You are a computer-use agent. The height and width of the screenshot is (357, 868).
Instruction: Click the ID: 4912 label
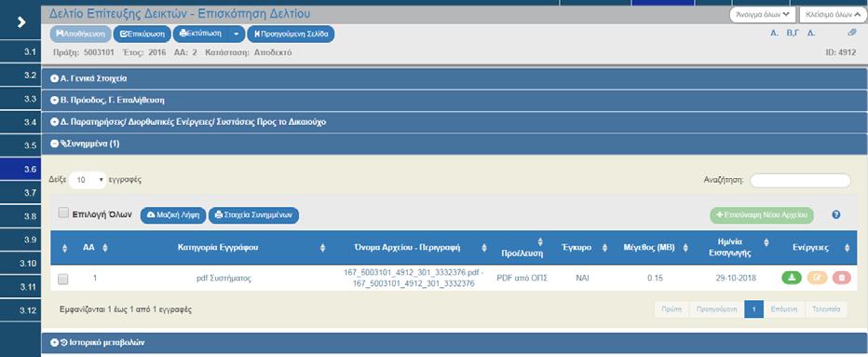(x=841, y=52)
